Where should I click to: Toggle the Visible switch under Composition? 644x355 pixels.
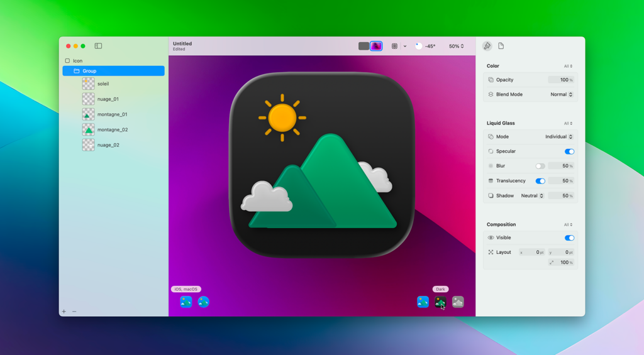tap(569, 238)
